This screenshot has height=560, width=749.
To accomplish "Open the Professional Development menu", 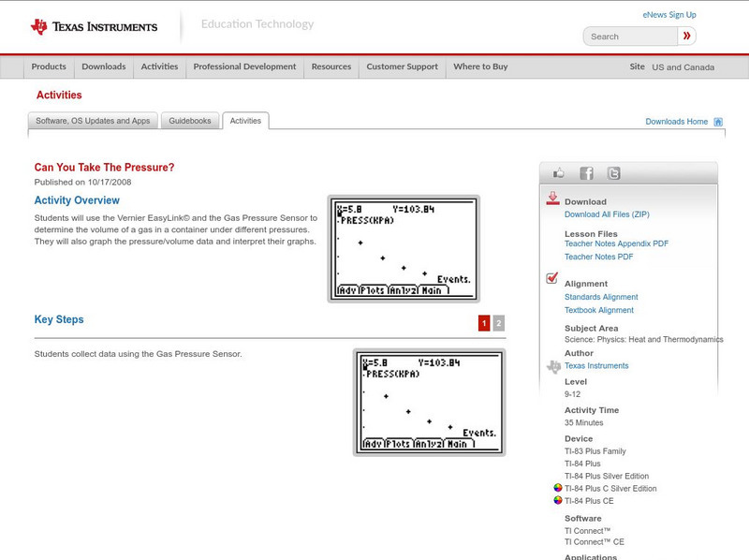I will (x=244, y=67).
